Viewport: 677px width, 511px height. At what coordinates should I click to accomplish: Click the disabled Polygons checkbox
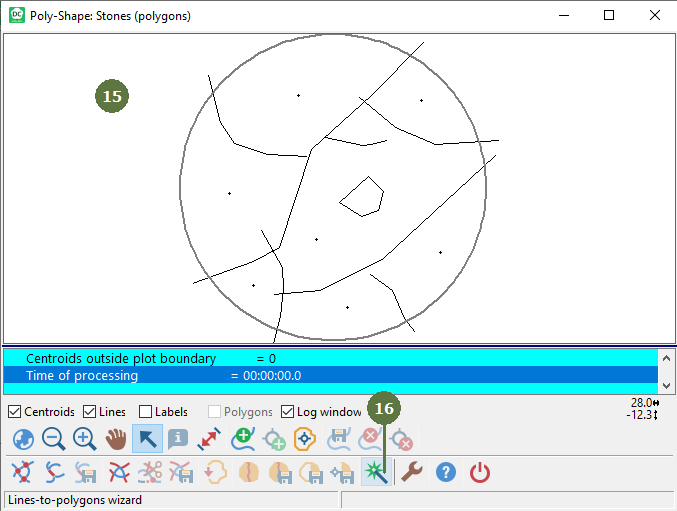click(215, 412)
